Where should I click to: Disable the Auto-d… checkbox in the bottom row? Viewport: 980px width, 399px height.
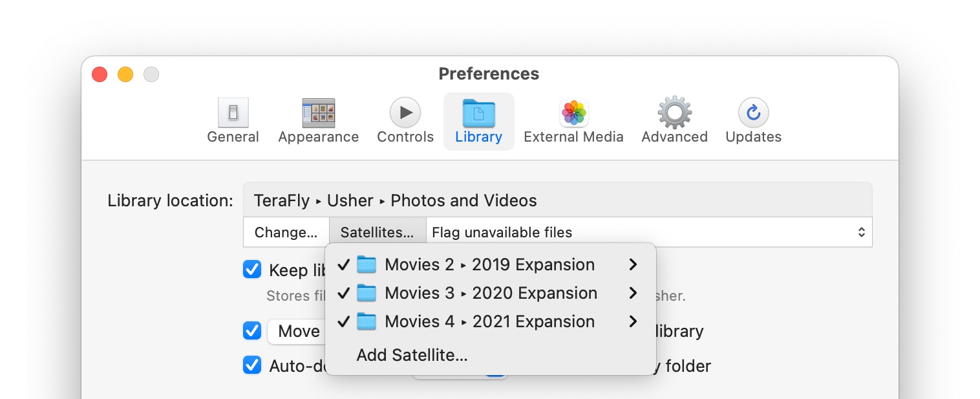[252, 365]
